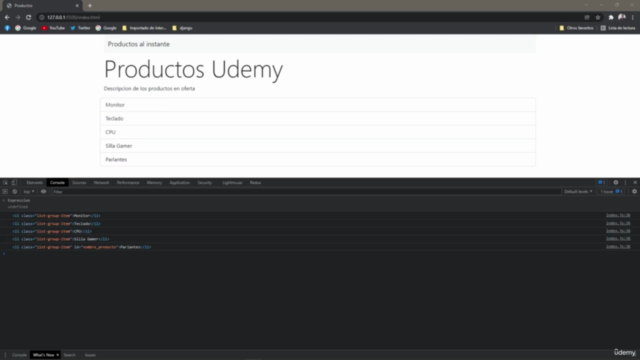Viewport: 640px width, 360px height.
Task: Open the profile avatar menu
Action: pos(622,17)
